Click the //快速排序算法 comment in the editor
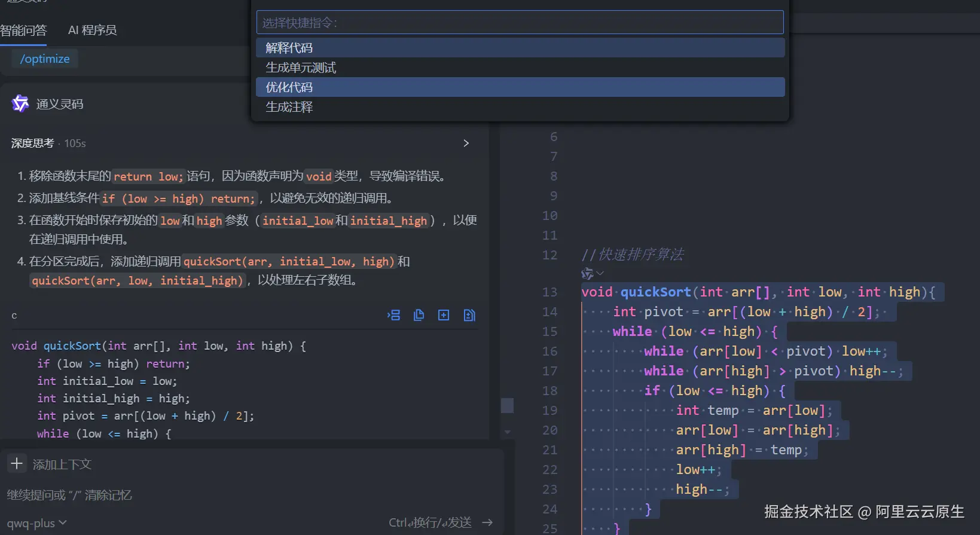Viewport: 980px width, 535px height. [633, 255]
